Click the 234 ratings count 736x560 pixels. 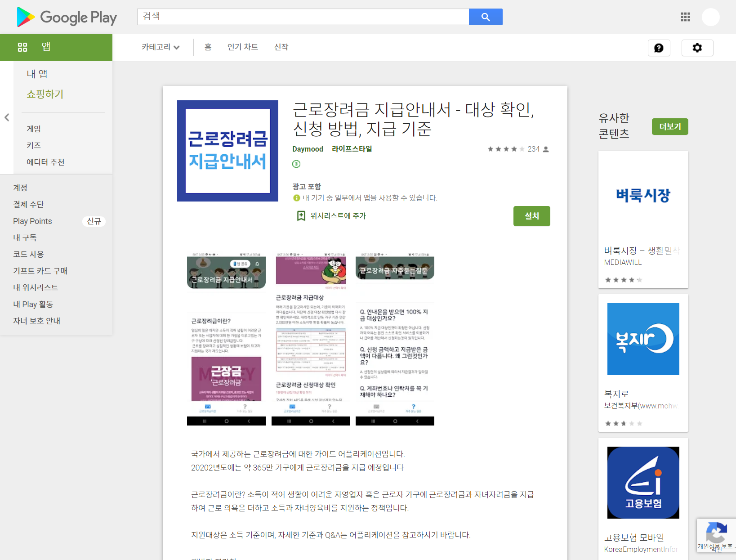coord(534,149)
